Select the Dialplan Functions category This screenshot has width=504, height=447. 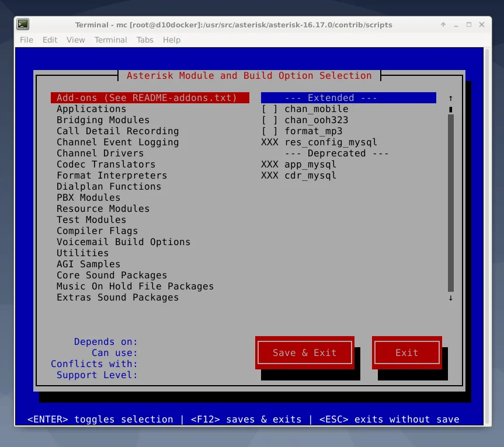click(x=109, y=187)
